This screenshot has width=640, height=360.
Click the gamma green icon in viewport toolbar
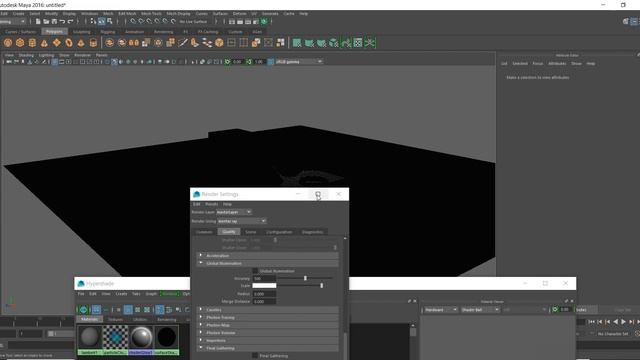(x=249, y=62)
